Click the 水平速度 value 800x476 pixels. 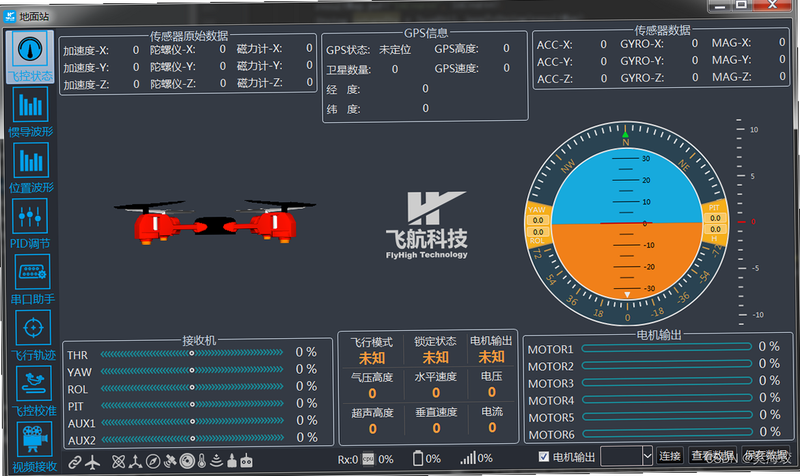click(x=436, y=392)
